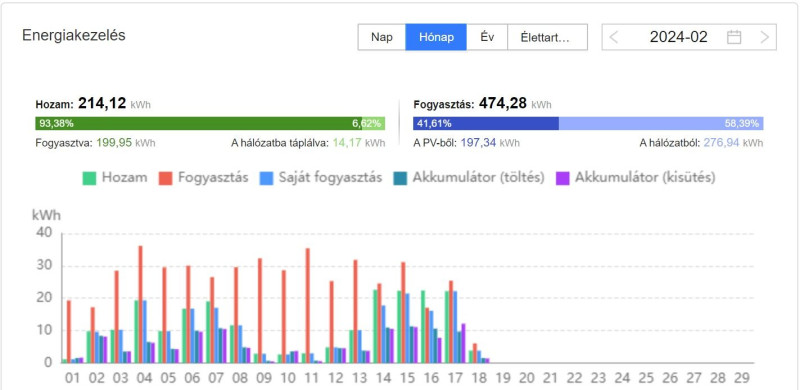Click the purple discharge bar for day 17

[463, 343]
